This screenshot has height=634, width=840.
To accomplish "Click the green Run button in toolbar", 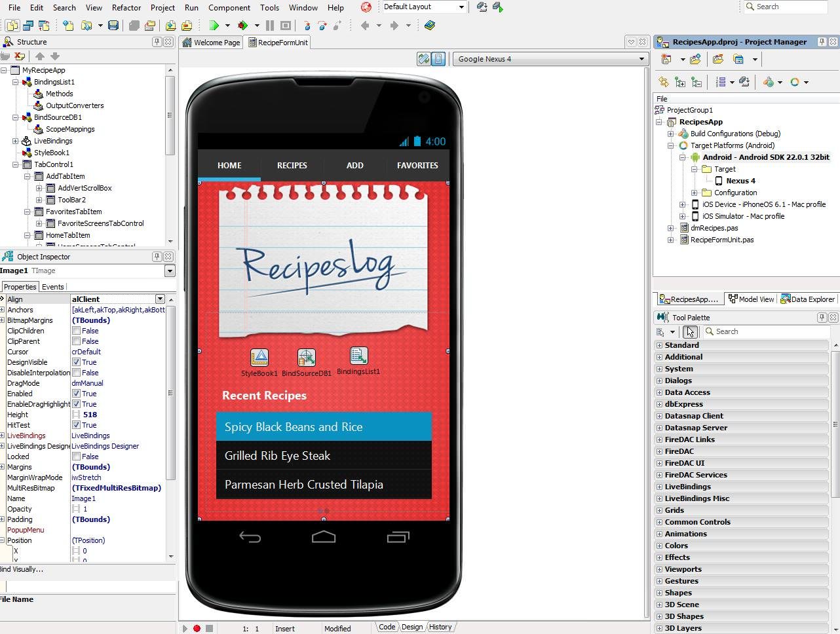I will click(x=214, y=26).
